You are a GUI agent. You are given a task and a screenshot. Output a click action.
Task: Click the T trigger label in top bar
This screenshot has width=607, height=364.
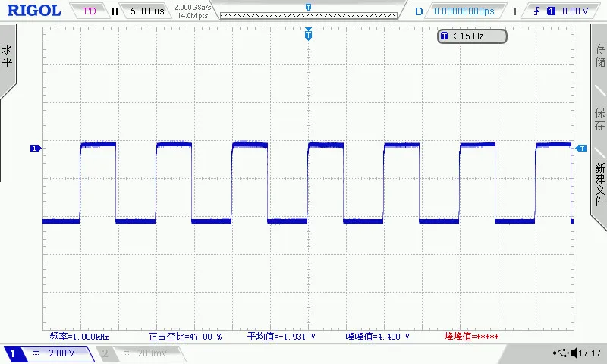click(x=515, y=11)
